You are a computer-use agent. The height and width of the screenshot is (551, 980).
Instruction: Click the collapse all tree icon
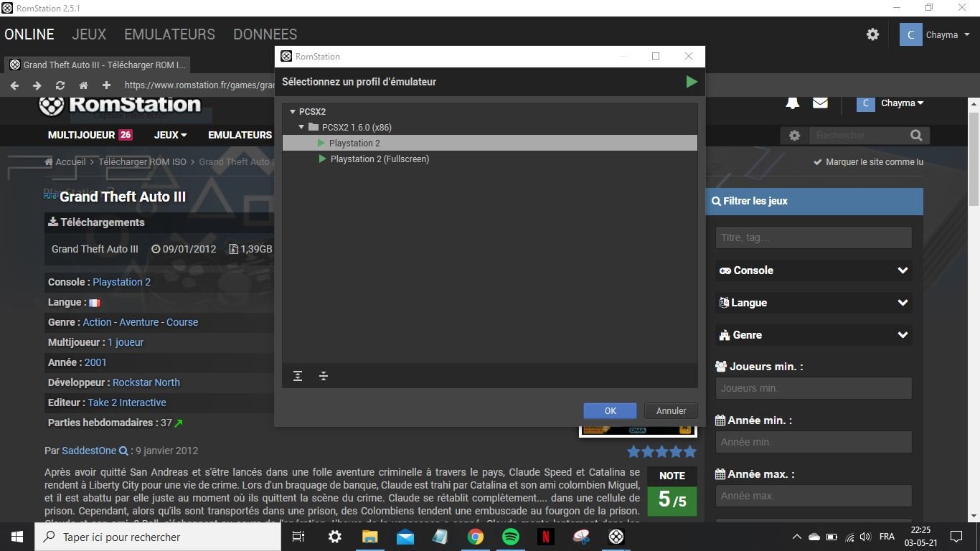coord(324,376)
